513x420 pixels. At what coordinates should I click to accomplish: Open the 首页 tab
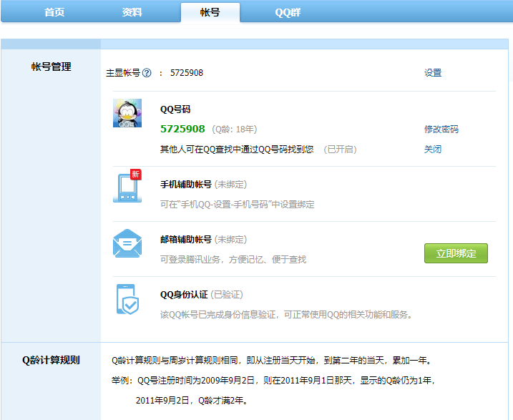[x=54, y=12]
